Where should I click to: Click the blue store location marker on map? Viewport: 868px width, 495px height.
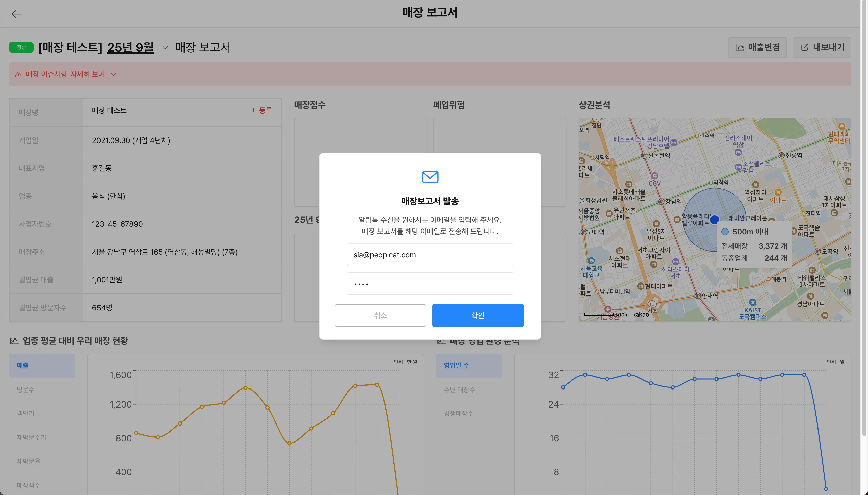pos(714,219)
